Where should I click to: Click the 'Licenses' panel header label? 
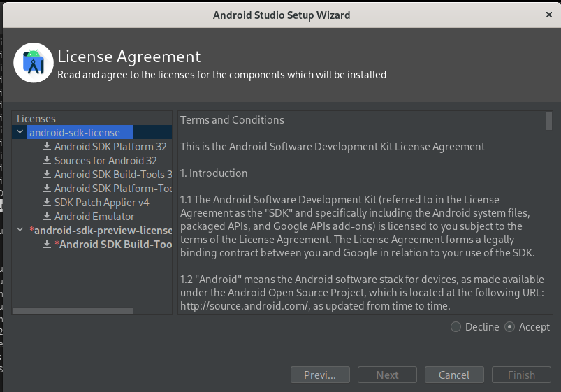pyautogui.click(x=36, y=119)
